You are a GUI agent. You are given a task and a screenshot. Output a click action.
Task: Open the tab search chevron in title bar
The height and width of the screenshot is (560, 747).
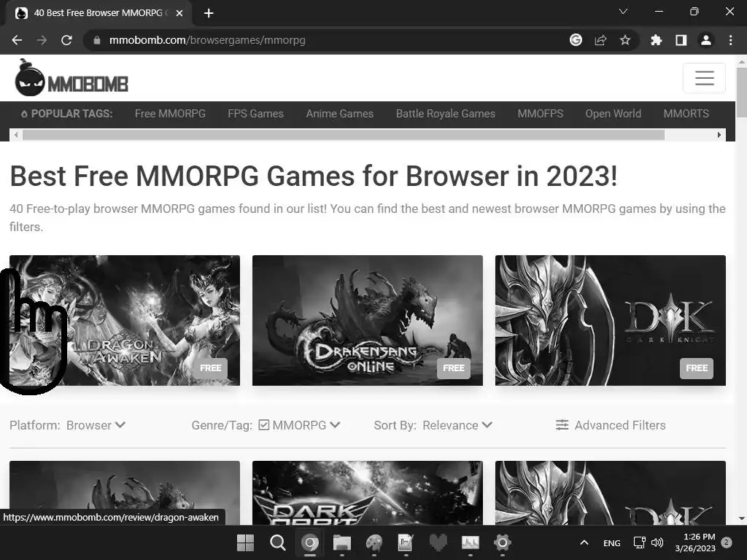[x=623, y=12]
